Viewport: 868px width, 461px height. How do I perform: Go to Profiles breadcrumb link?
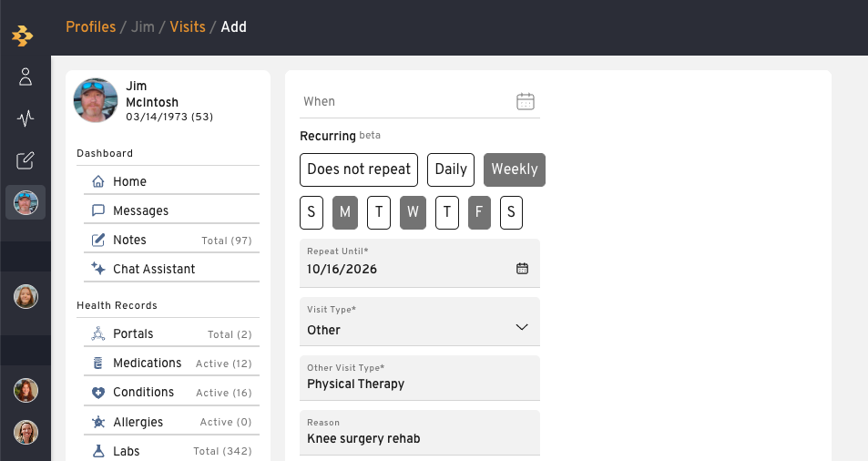tap(91, 27)
